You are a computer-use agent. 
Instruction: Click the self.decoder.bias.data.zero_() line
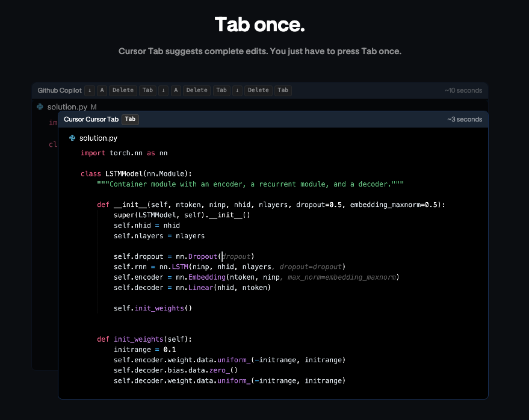tap(176, 370)
